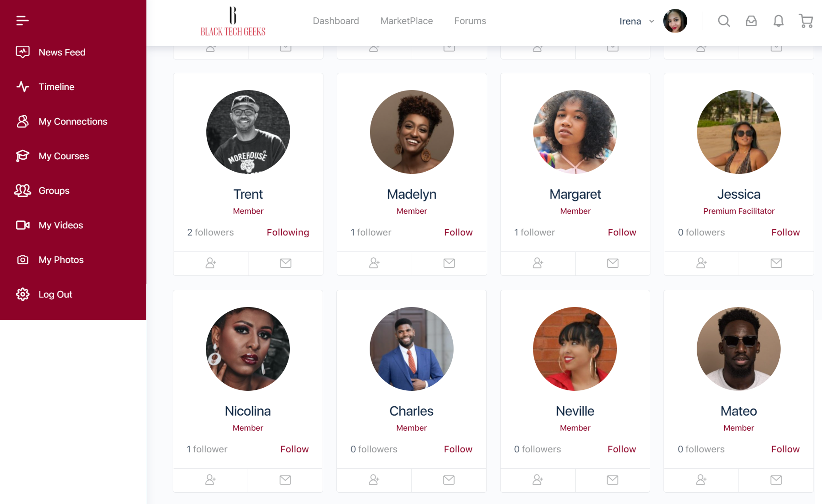Open My Connections in the sidebar
Screen dimensions: 822x504
[x=73, y=121]
